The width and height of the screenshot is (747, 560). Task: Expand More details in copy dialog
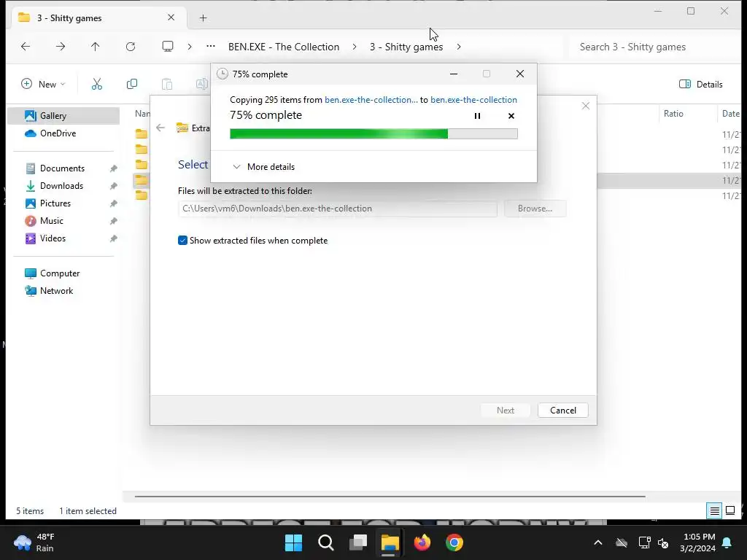(x=263, y=167)
